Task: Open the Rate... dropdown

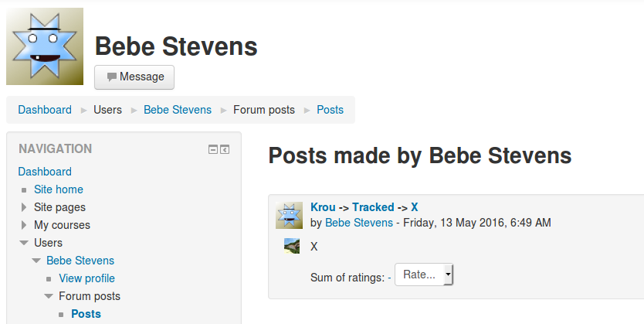Action: click(x=423, y=275)
